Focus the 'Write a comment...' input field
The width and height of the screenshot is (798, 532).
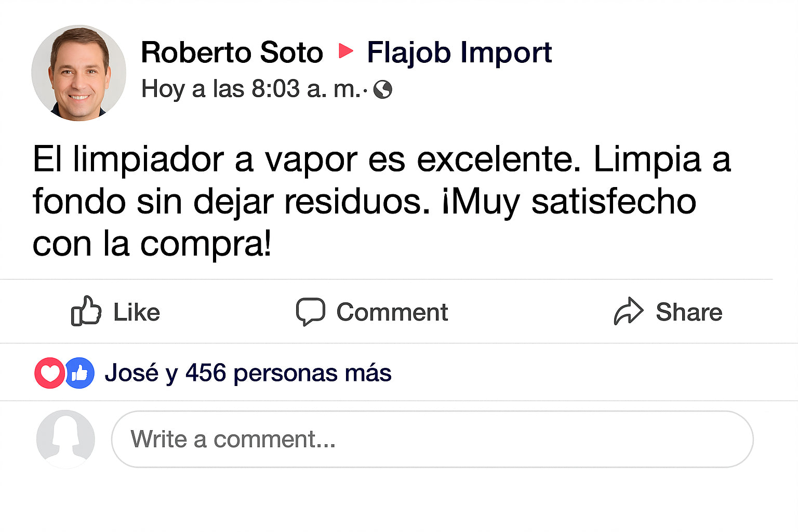(432, 439)
